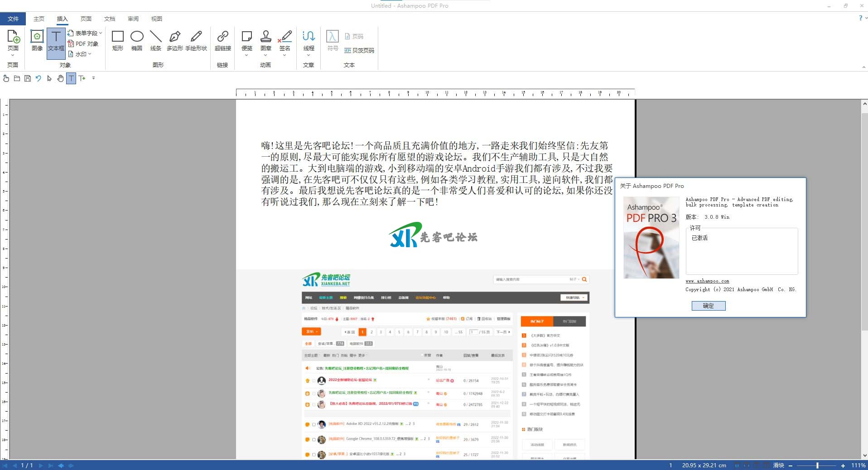Switch to the 审阅 review tab
Screen dimensions: 868x470
[133, 19]
